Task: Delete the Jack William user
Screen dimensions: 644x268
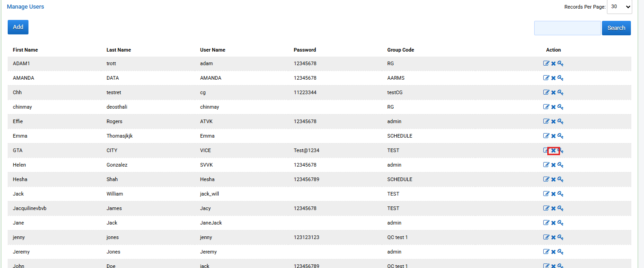Action: [x=553, y=194]
